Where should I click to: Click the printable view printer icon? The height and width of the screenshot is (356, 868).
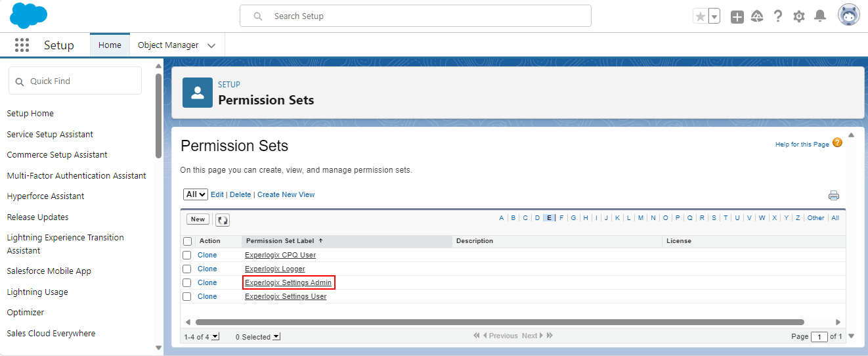(834, 195)
